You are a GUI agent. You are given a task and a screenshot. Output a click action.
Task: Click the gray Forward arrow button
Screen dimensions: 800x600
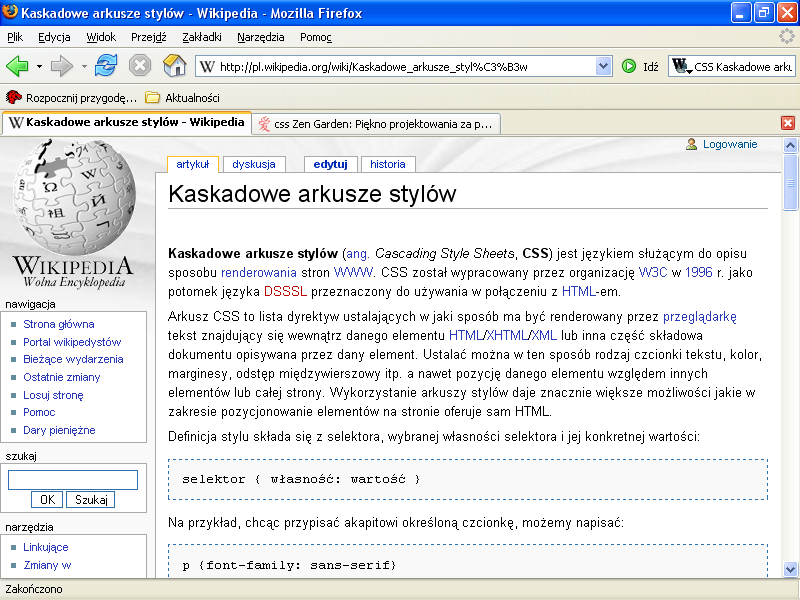click(x=62, y=66)
